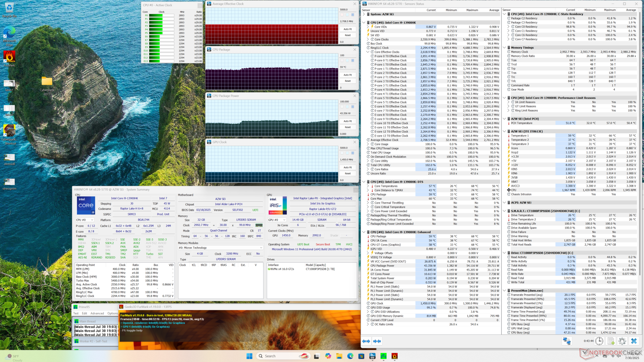The height and width of the screenshot is (362, 644).
Task: Collapse the Core Effective Clocks sensor row
Action: (x=368, y=52)
